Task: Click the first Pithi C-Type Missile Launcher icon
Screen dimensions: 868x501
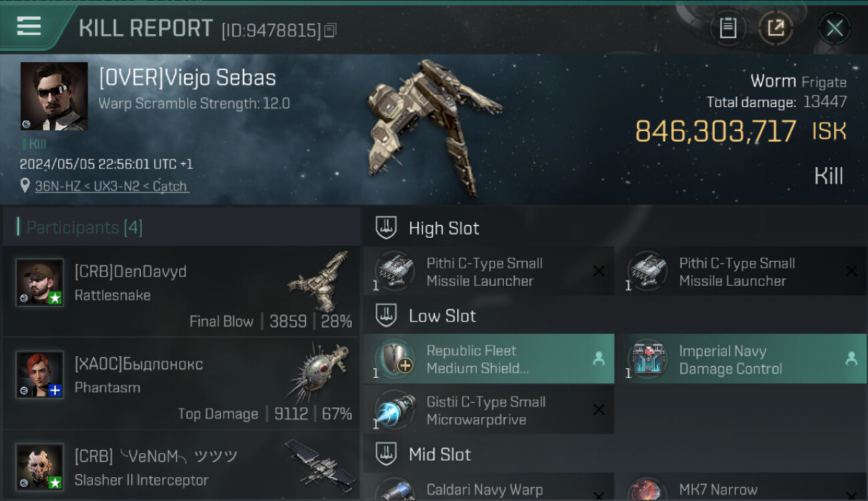Action: pos(395,271)
